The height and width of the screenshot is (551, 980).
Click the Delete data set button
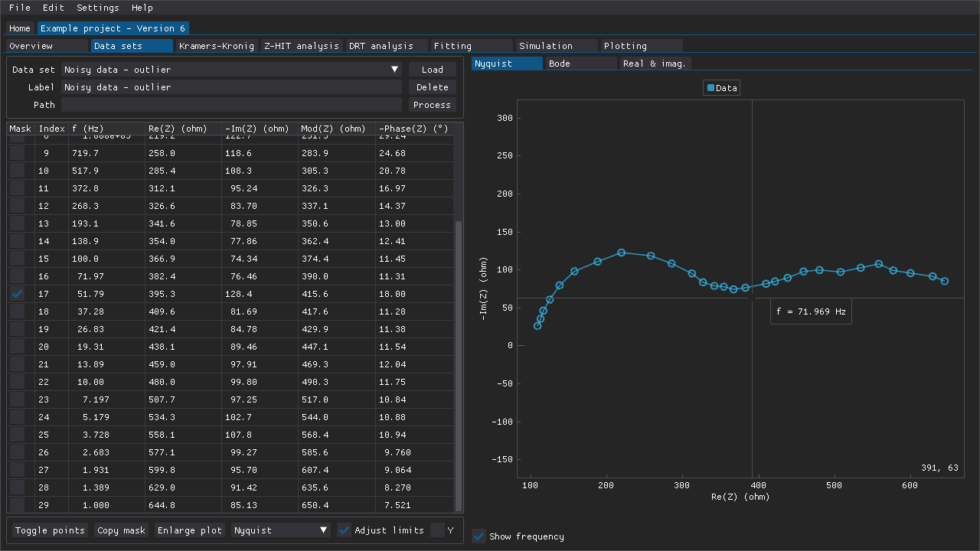(x=433, y=87)
